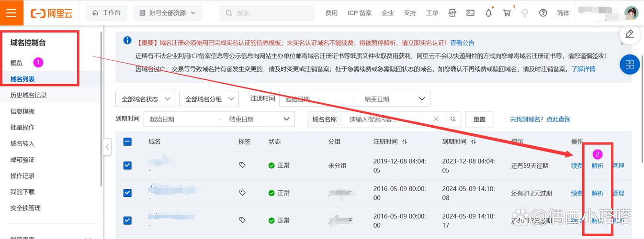Sort by 注册时间 arrows
The width and height of the screenshot is (644, 239).
click(x=405, y=142)
